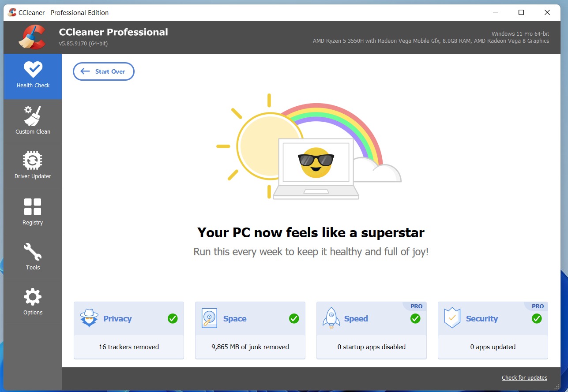Open CCleaner Options
568x392 pixels.
[x=32, y=302]
